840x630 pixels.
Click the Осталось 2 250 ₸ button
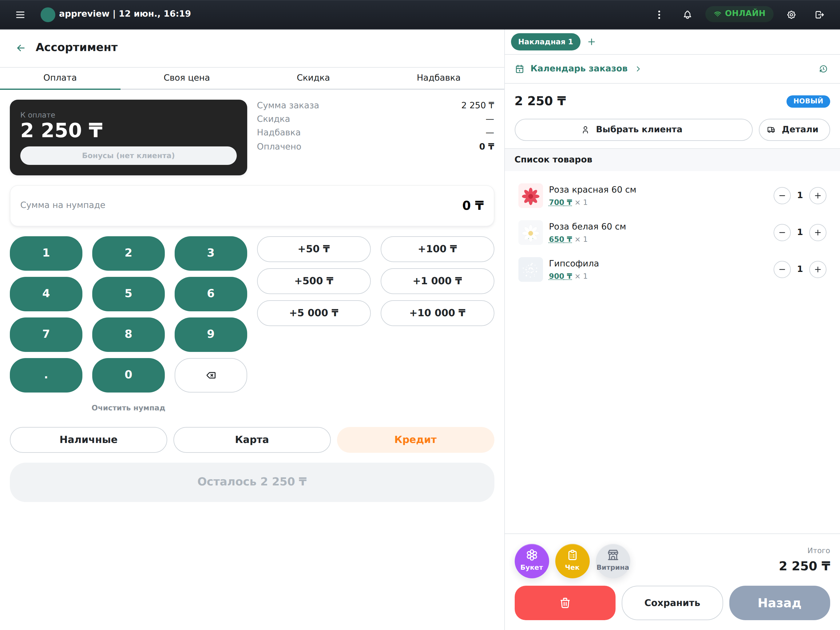[252, 482]
